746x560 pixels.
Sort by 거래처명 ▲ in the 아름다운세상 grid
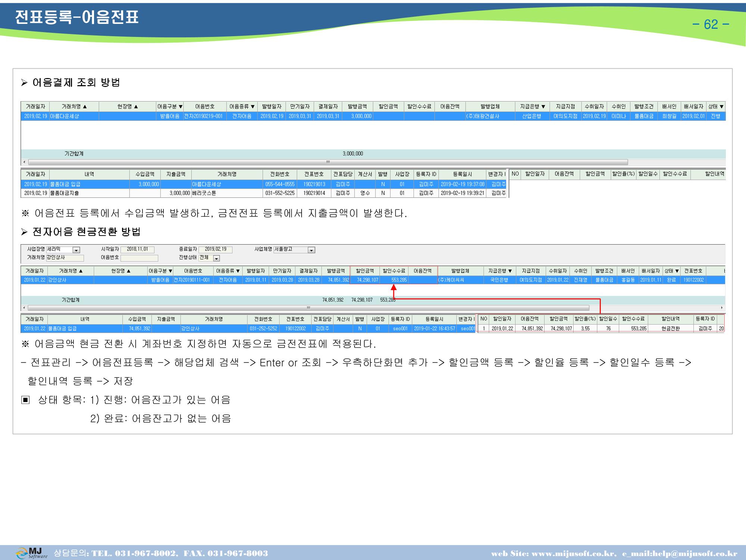pos(74,106)
